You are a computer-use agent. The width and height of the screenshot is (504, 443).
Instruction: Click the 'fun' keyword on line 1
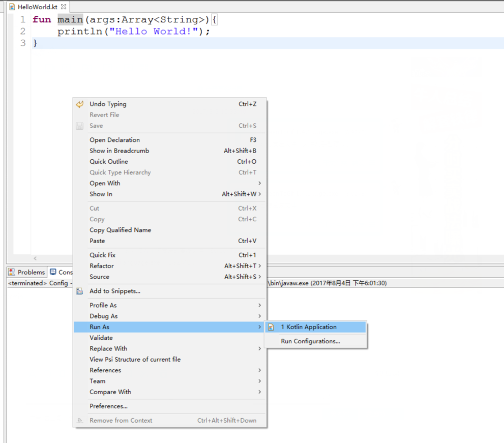[42, 20]
